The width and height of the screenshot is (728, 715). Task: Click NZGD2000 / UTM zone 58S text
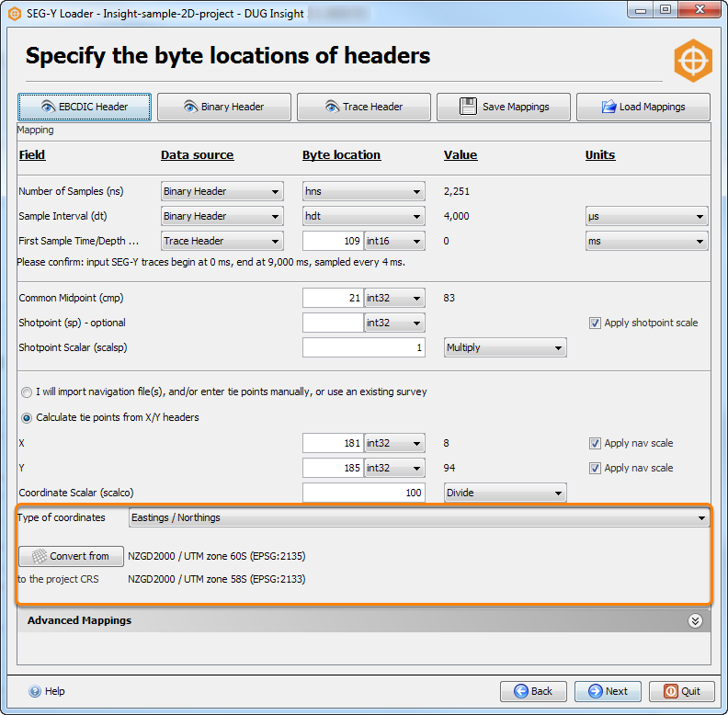[217, 579]
